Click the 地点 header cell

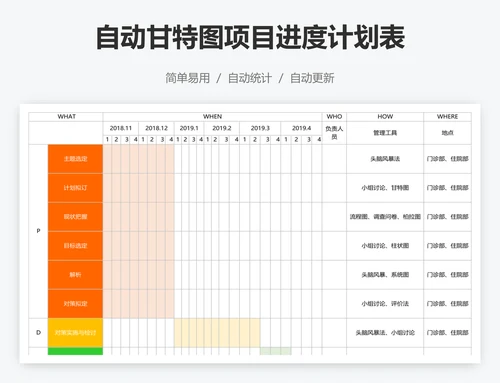[x=447, y=133]
